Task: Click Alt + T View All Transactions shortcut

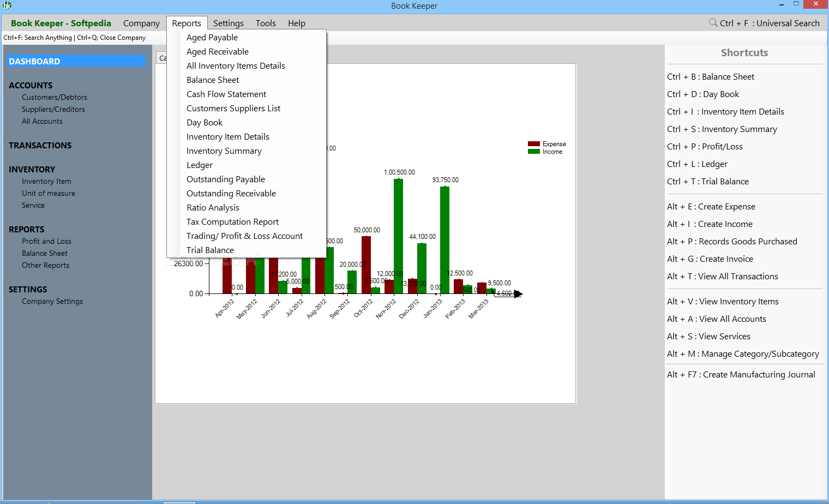Action: pyautogui.click(x=723, y=276)
